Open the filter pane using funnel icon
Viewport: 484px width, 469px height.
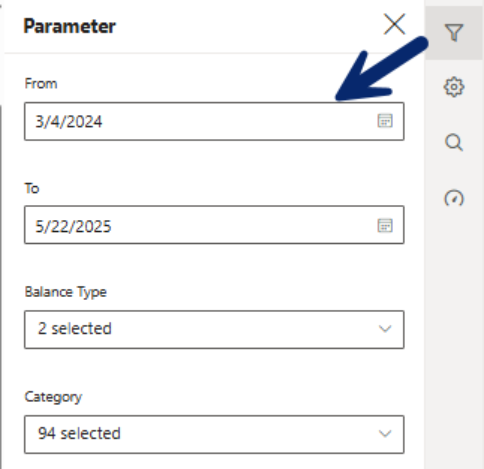[x=454, y=33]
